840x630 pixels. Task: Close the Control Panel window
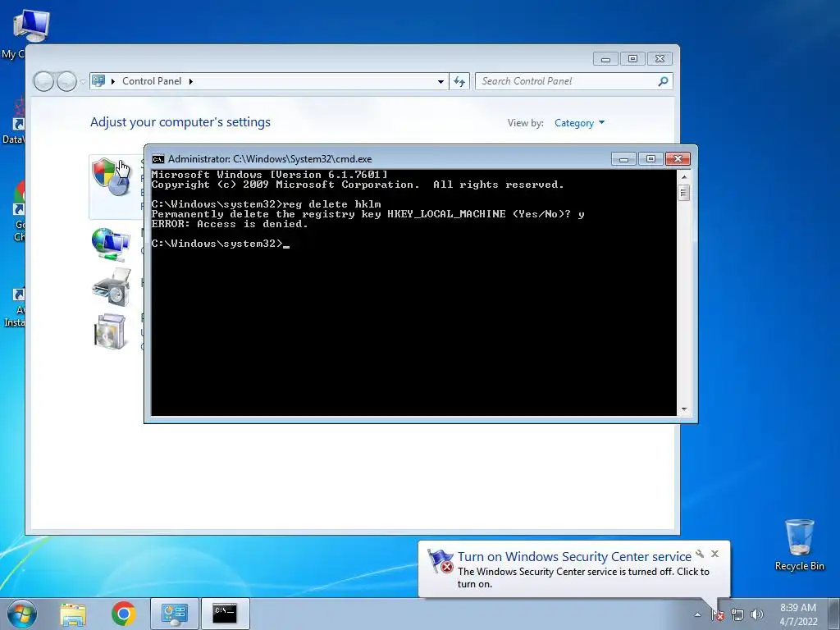click(660, 59)
